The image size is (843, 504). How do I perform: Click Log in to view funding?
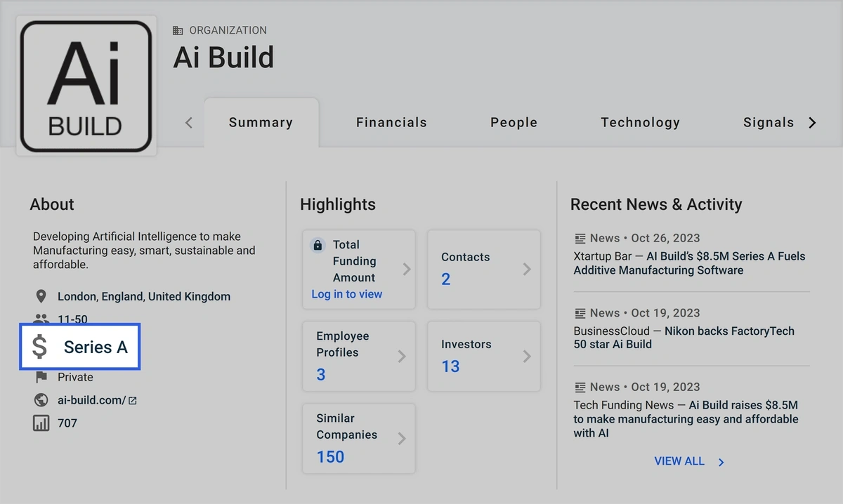pyautogui.click(x=347, y=294)
